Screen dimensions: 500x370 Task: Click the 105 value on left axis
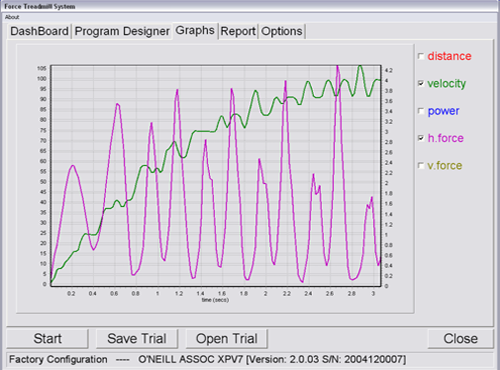tap(42, 68)
